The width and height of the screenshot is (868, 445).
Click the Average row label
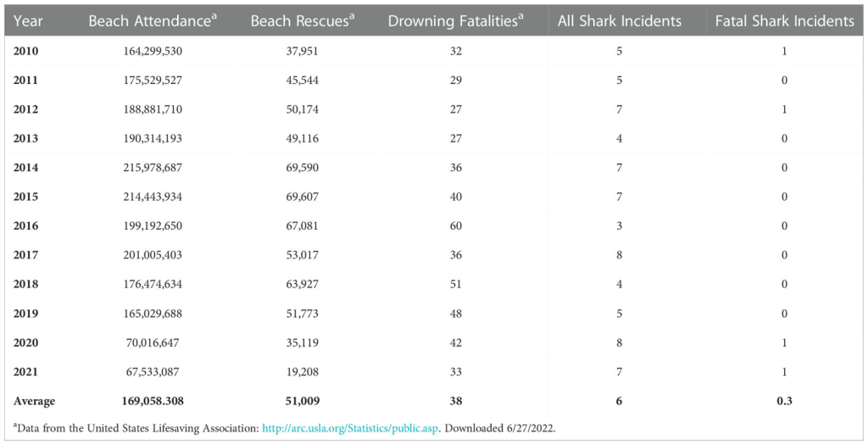(x=34, y=401)
